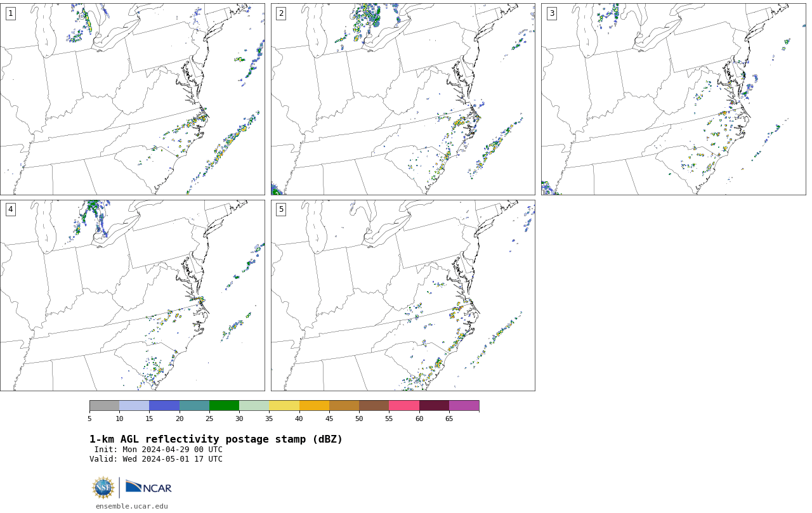The height and width of the screenshot is (513, 812).
Task: Click the 'Valid: Wed 2024-05-01 17 UTC' text
Action: coord(156,459)
